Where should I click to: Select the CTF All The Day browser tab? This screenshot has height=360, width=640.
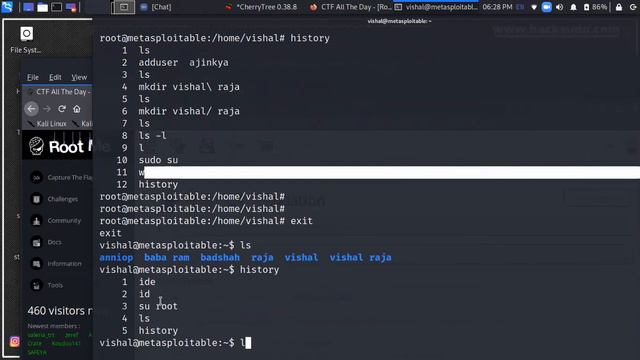click(x=59, y=92)
